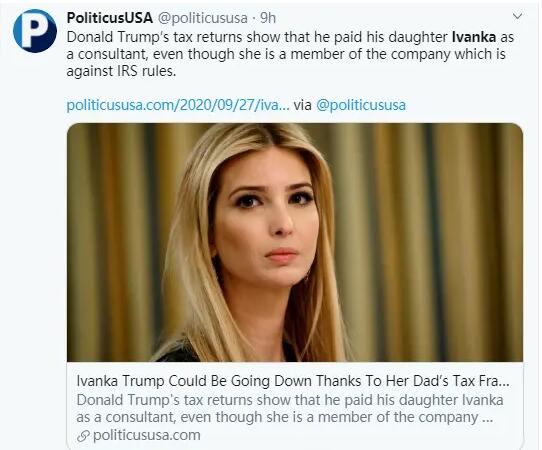Open the 9h timestamp permalink

point(268,18)
